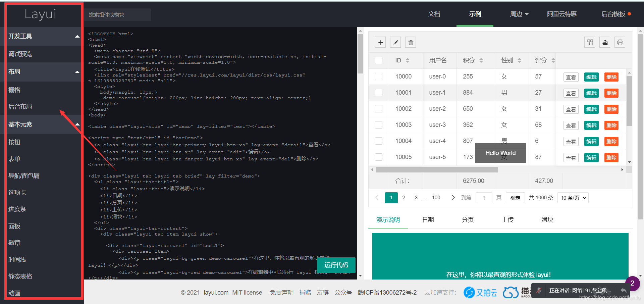This screenshot has height=304, width=644.
Task: Check the row 10003 checkbox
Action: [x=379, y=125]
